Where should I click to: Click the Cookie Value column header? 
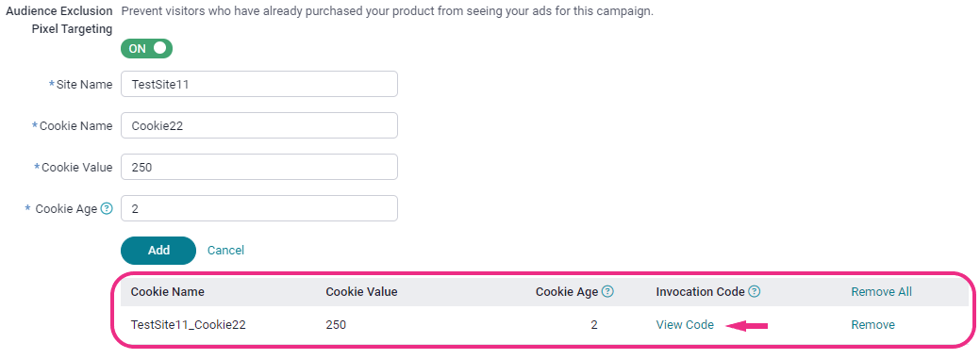361,291
